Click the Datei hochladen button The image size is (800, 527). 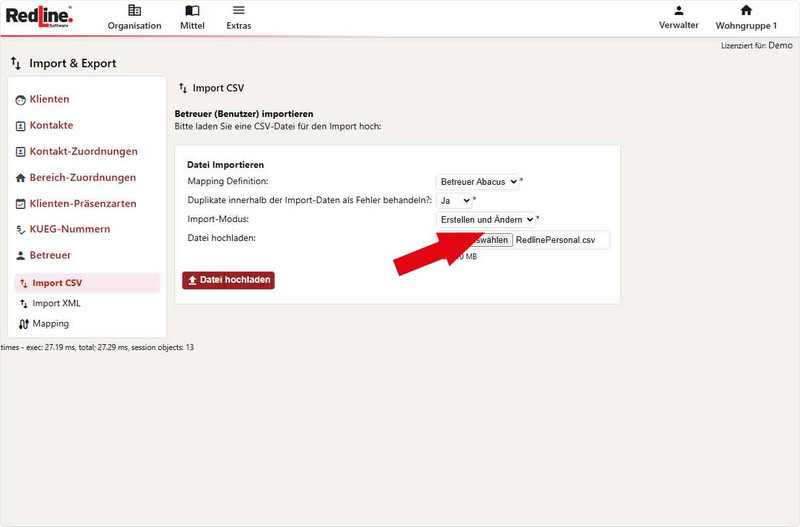point(228,280)
